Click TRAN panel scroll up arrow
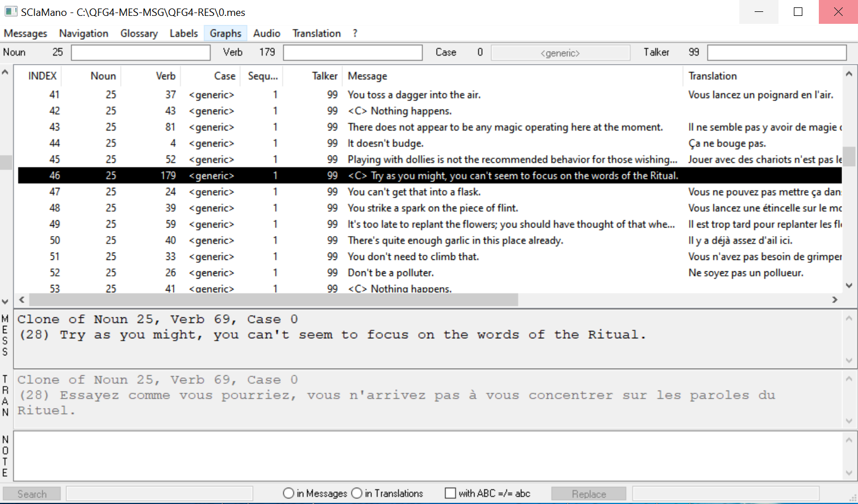The image size is (858, 504). pos(849,379)
